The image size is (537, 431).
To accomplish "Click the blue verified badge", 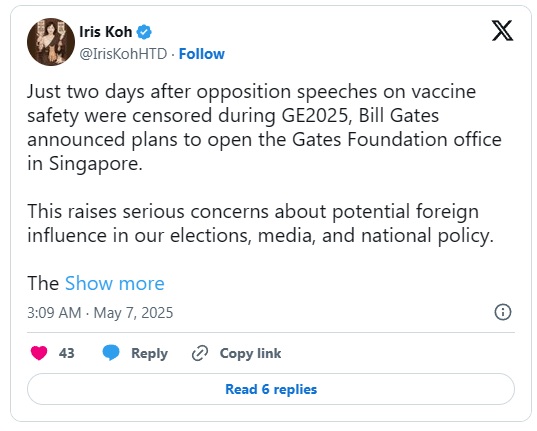I will (144, 32).
